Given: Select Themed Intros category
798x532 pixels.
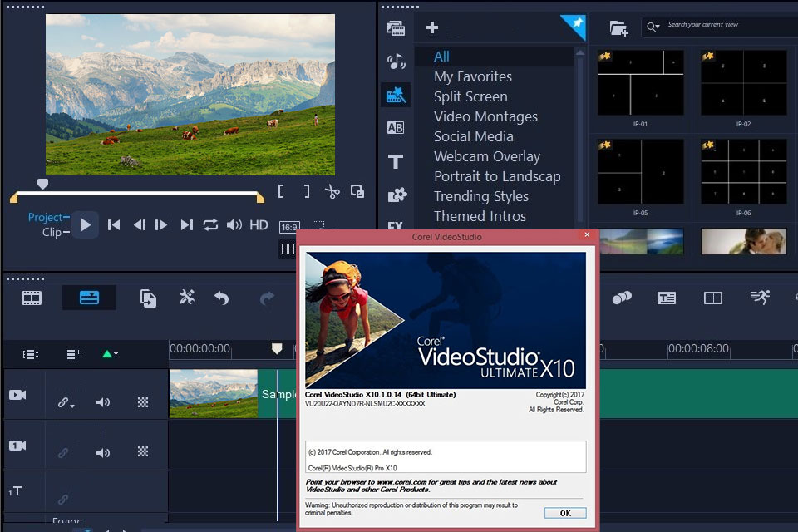Looking at the screenshot, I should coord(480,216).
